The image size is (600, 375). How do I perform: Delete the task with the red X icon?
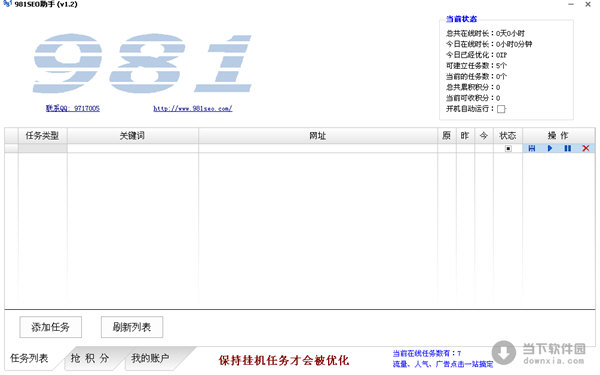(x=585, y=148)
